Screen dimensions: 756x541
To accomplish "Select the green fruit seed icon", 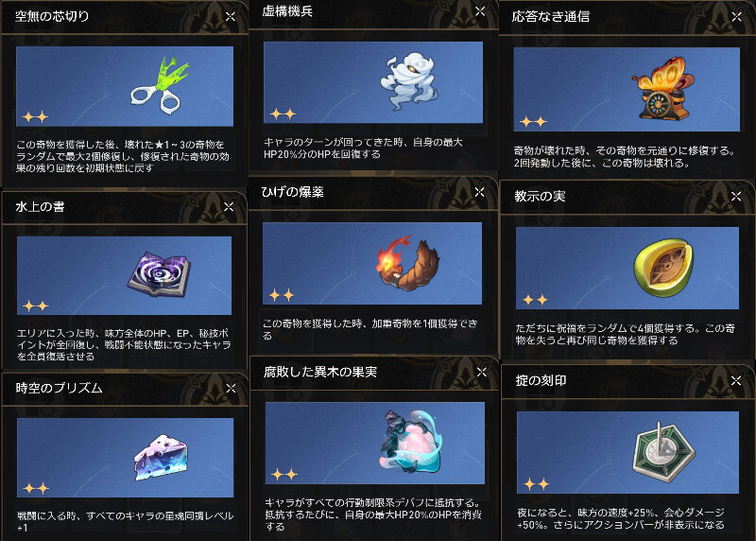I will click(663, 267).
